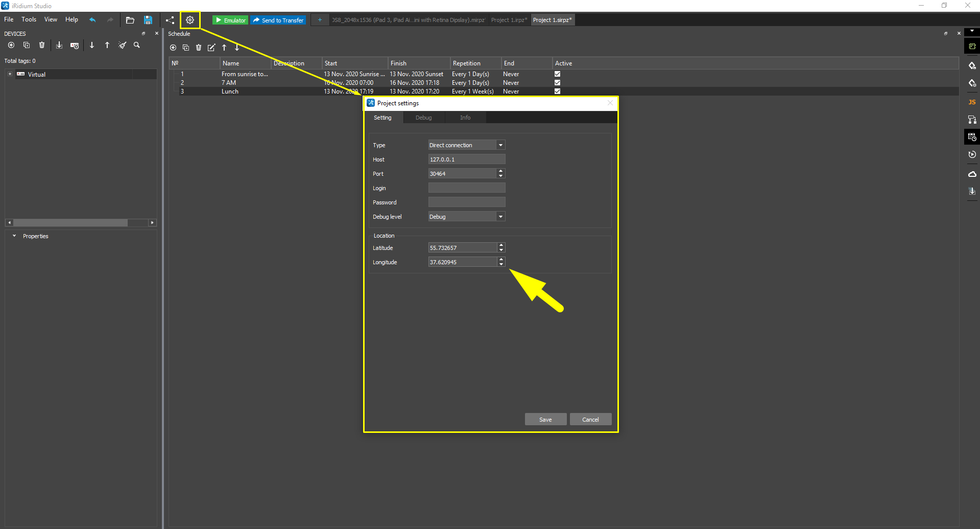Click inside the Login input field
The height and width of the screenshot is (529, 980).
pyautogui.click(x=466, y=188)
